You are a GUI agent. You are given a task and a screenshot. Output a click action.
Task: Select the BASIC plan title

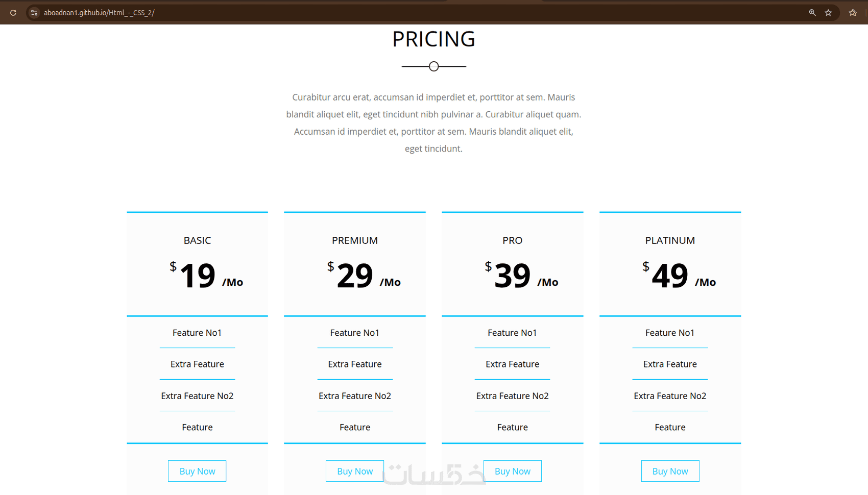coord(197,240)
